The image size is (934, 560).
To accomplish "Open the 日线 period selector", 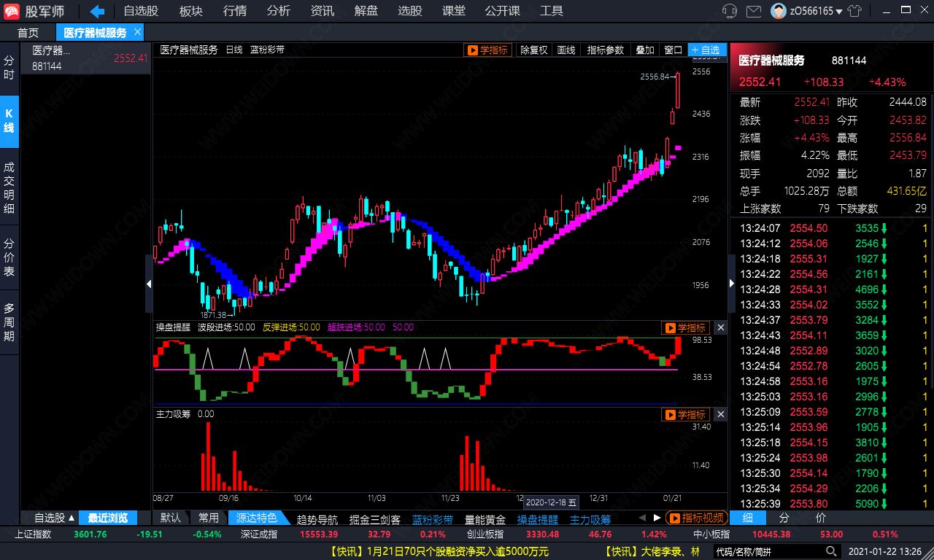I will [234, 50].
